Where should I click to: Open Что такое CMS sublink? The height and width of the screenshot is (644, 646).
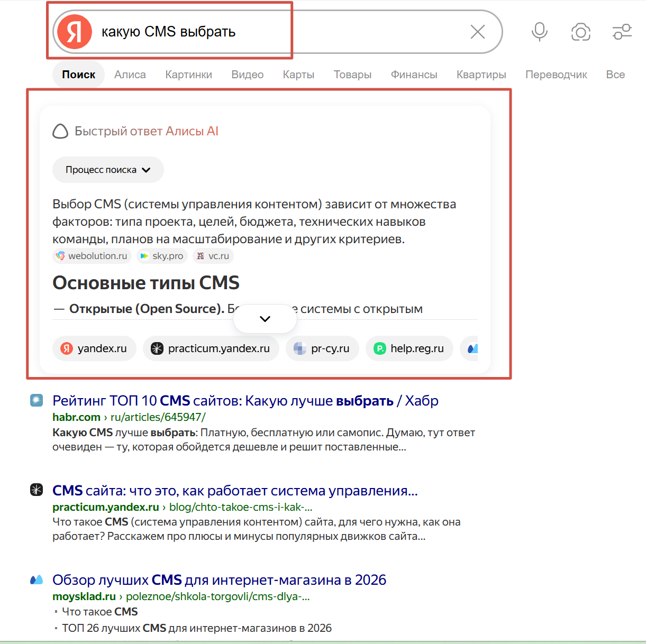tap(99, 612)
